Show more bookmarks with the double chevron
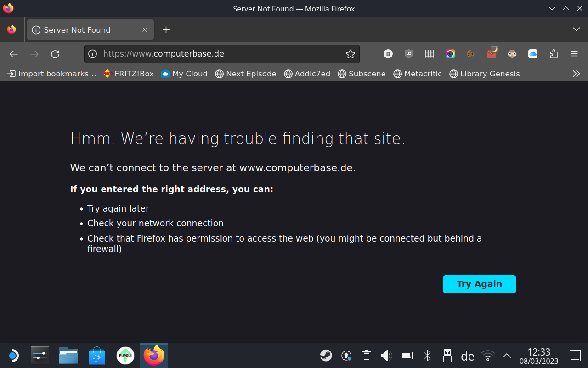This screenshot has height=368, width=588. click(576, 74)
